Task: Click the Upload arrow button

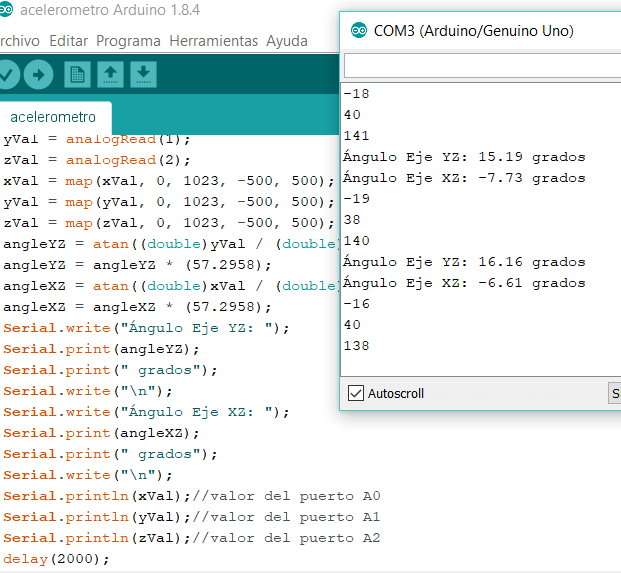Action: [x=38, y=74]
